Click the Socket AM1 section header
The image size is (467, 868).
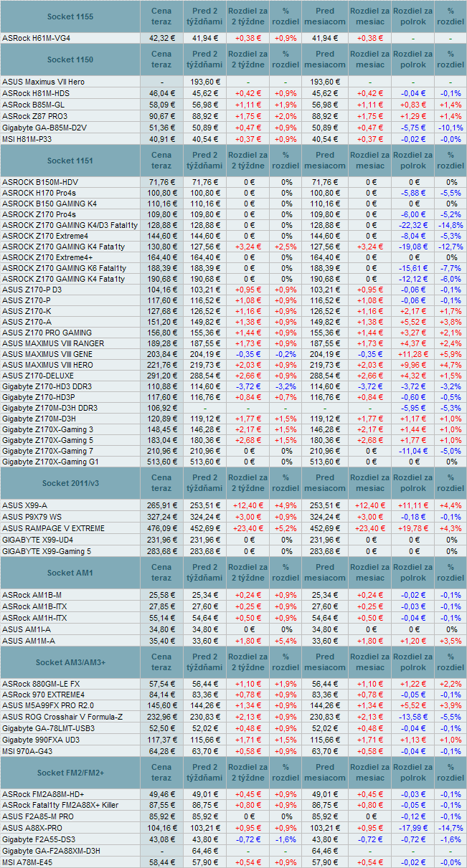point(70,573)
